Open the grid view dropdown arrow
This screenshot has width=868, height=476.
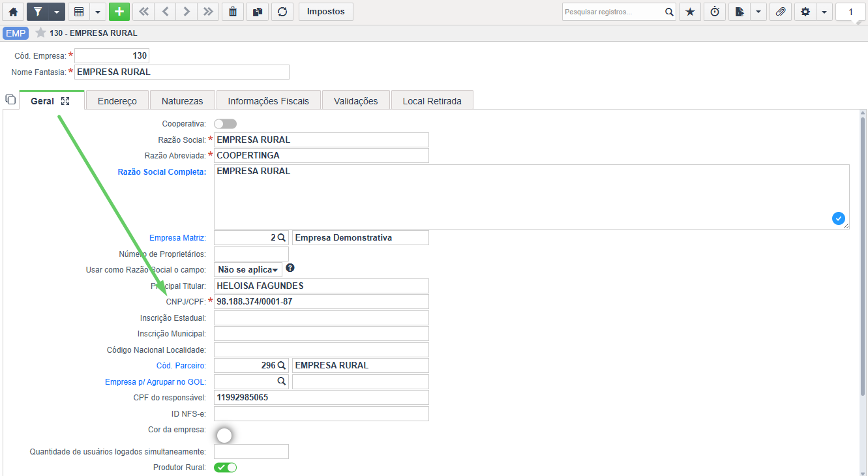98,12
